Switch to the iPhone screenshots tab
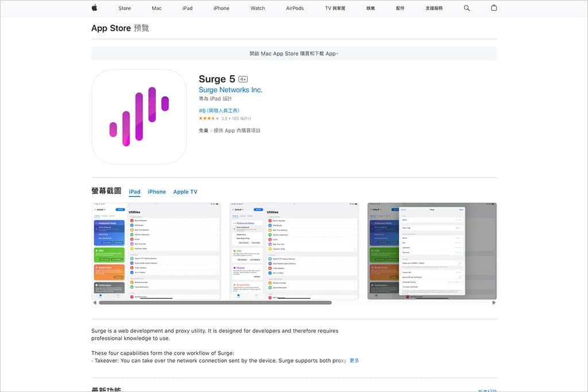588x392 pixels. (157, 192)
